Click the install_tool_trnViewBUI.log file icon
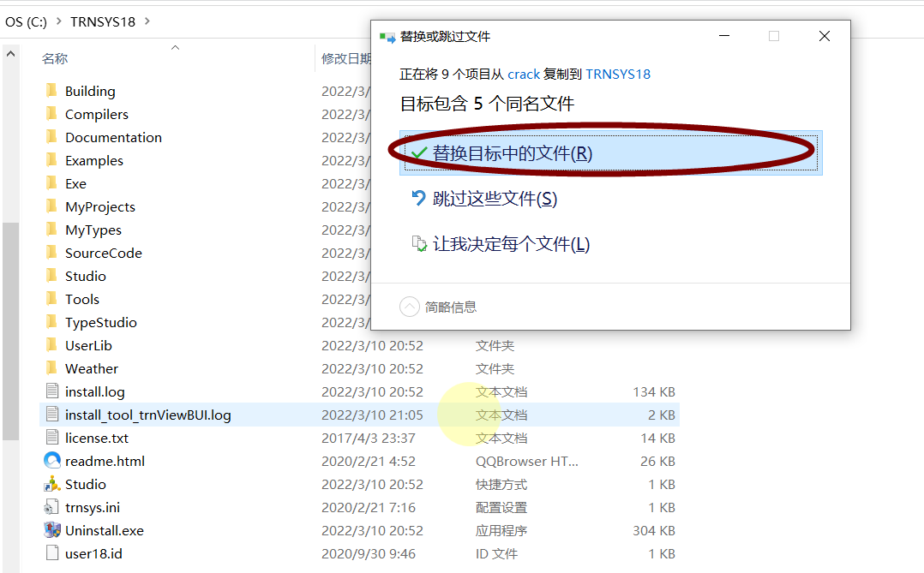The image size is (924, 573). [x=52, y=415]
